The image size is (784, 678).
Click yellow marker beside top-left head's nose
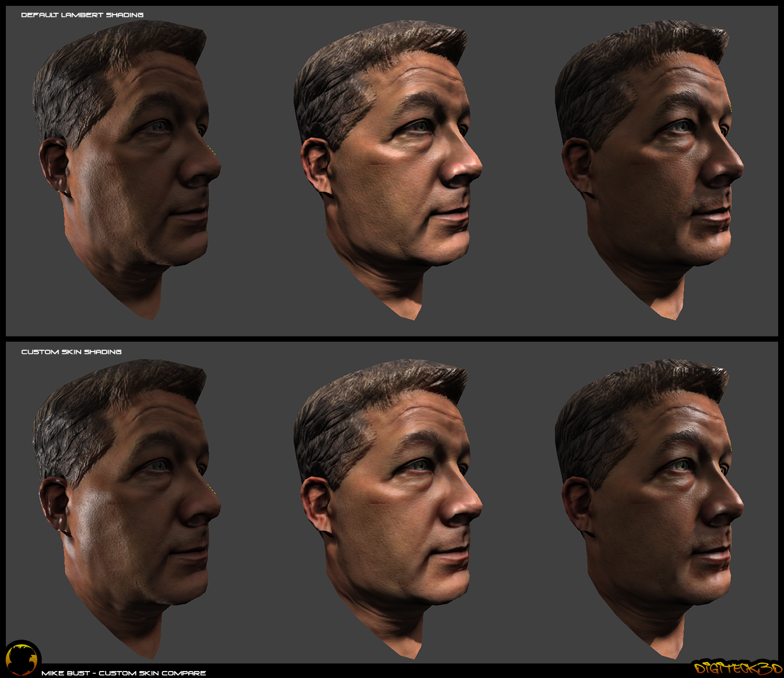tap(212, 150)
